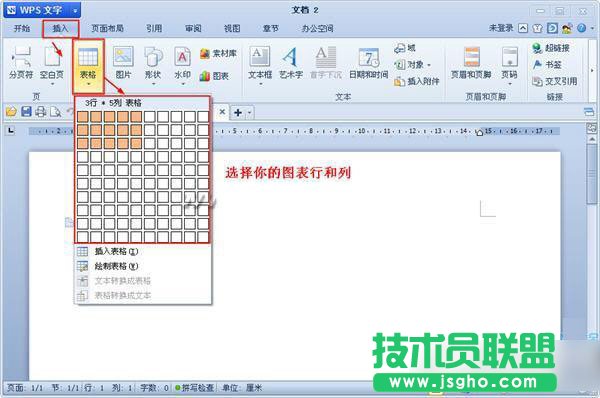Open the 页面布局 tab
This screenshot has height=398, width=600.
[x=107, y=29]
